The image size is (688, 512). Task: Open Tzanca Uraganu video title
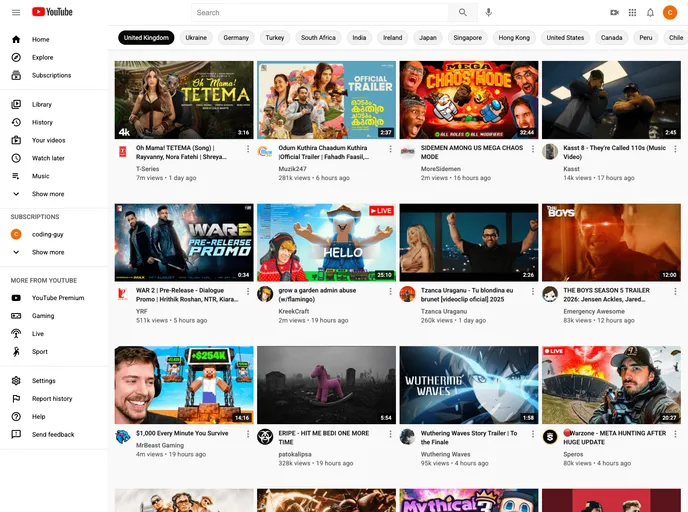(x=467, y=295)
